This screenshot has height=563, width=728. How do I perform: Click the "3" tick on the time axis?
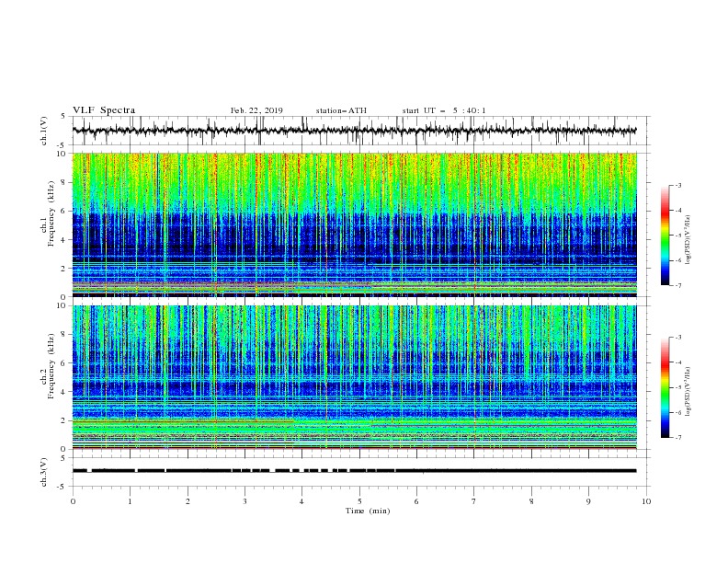pos(245,501)
